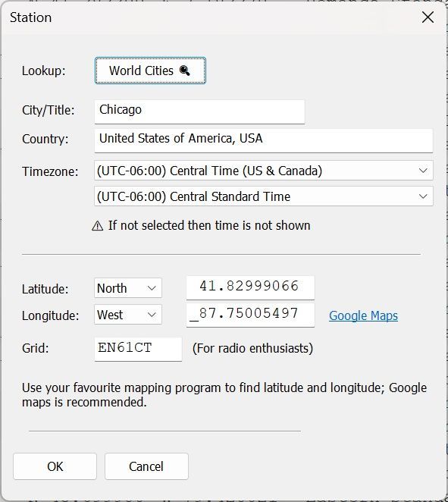The image size is (448, 502).
Task: Click the chevron beside West in Longitude
Action: [152, 315]
